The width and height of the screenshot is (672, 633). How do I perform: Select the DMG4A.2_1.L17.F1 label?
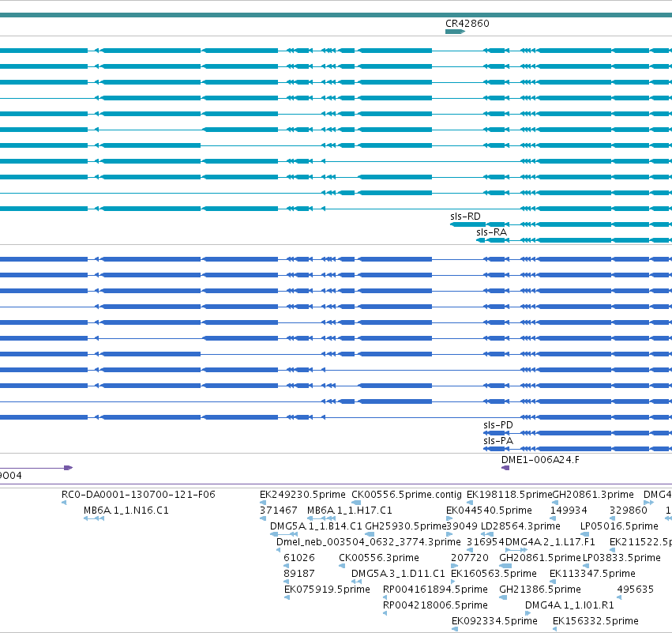pyautogui.click(x=550, y=542)
